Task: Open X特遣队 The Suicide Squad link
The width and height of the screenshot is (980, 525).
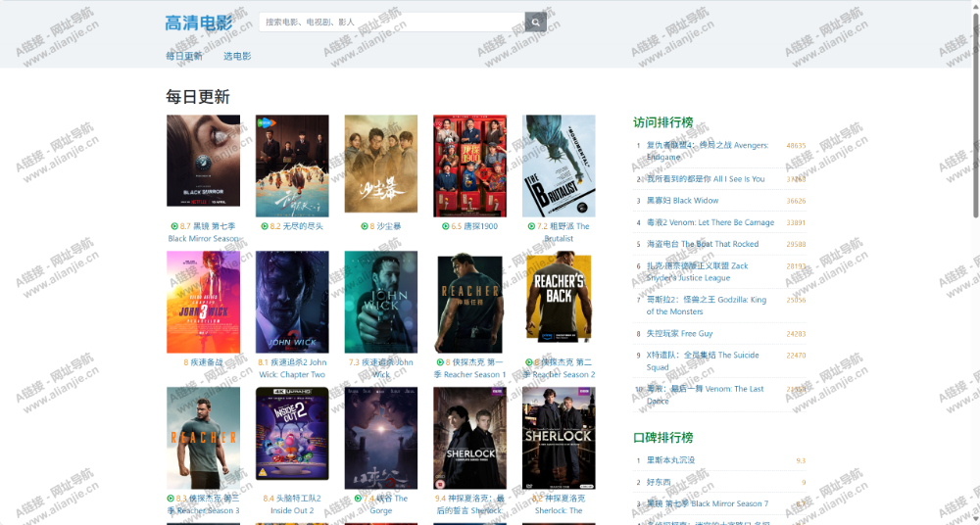Action: click(703, 361)
